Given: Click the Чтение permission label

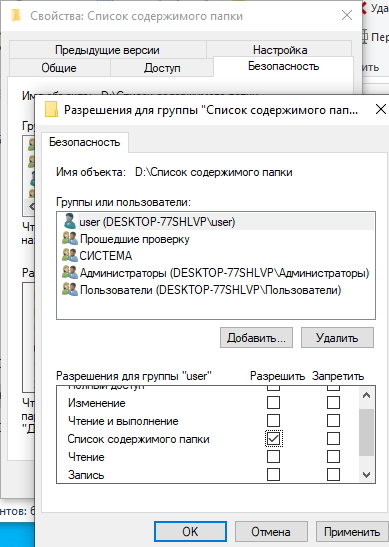Looking at the screenshot, I should [x=86, y=457].
